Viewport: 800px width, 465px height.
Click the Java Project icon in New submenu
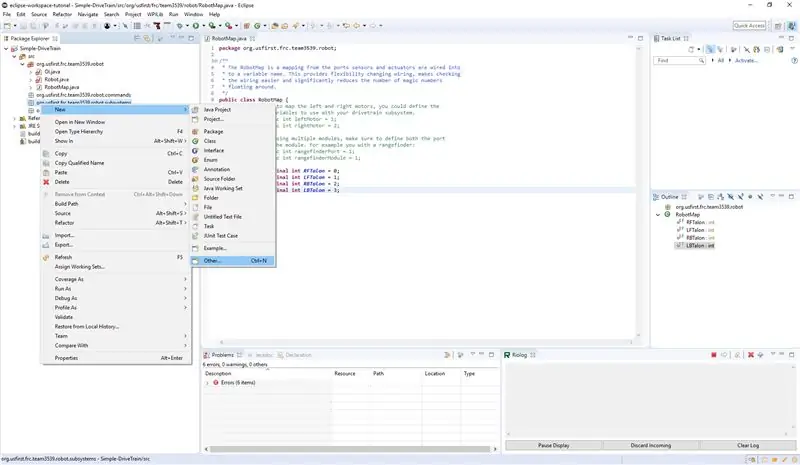pyautogui.click(x=195, y=109)
